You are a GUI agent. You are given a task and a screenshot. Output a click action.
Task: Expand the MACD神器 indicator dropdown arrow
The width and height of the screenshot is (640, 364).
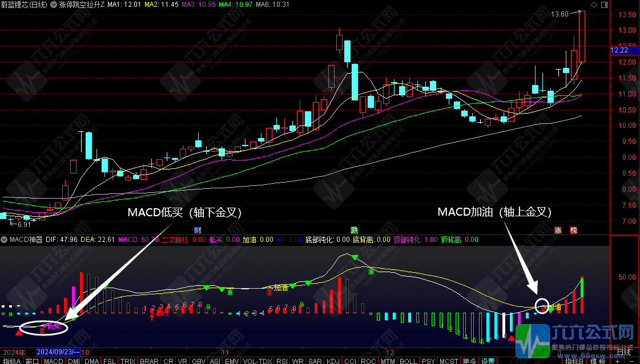click(5, 240)
